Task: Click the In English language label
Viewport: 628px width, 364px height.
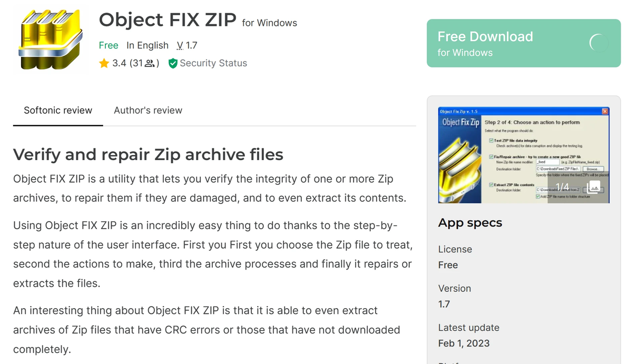Action: pos(148,45)
